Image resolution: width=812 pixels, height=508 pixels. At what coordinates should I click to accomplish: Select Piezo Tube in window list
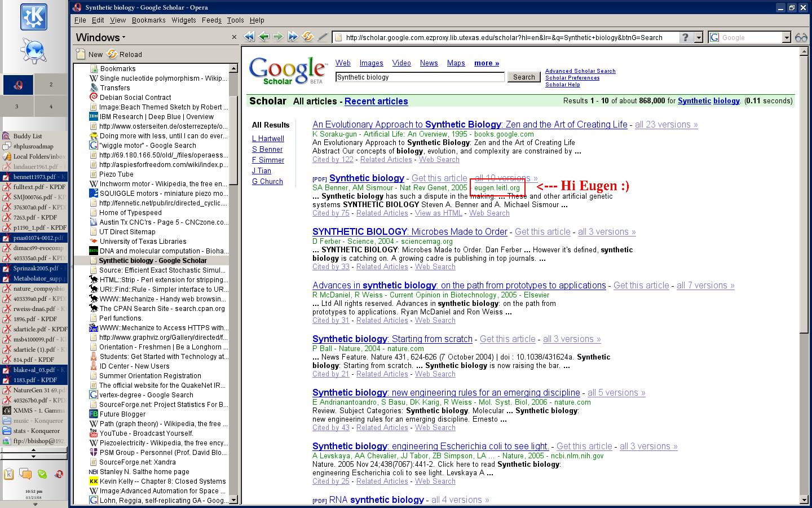pos(116,174)
